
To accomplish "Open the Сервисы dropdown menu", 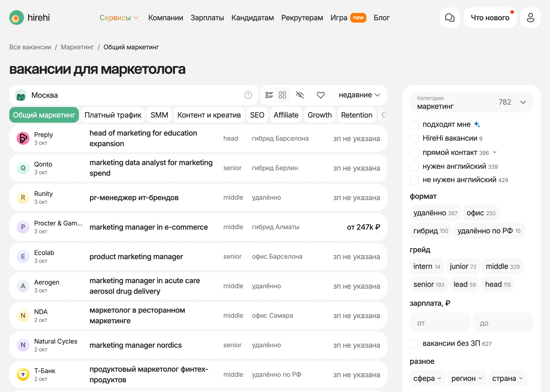I will click(119, 18).
